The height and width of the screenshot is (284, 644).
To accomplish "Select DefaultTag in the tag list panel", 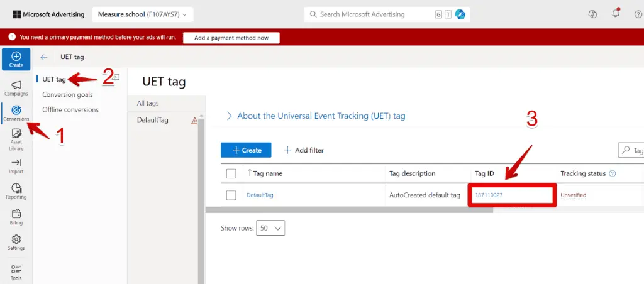I will 152,120.
